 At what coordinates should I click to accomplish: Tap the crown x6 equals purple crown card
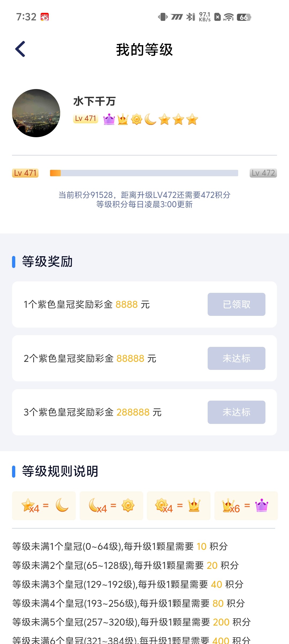coord(246,505)
